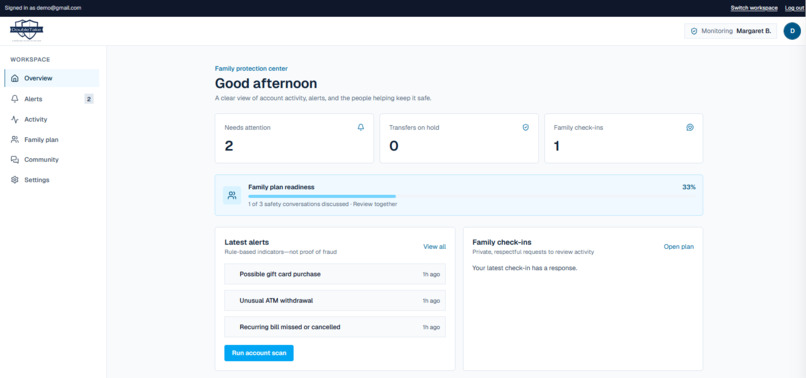Click the shield icon on Transfers on hold card
The image size is (806, 378).
tap(525, 128)
